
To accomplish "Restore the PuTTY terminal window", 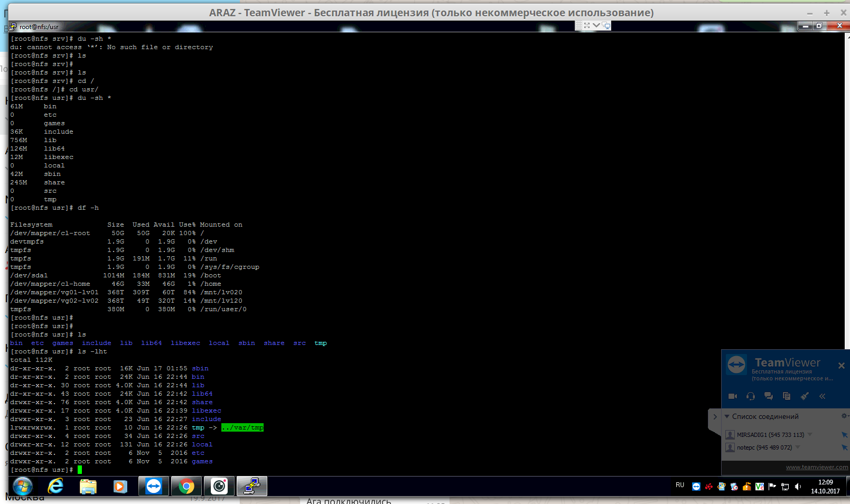I will [819, 25].
